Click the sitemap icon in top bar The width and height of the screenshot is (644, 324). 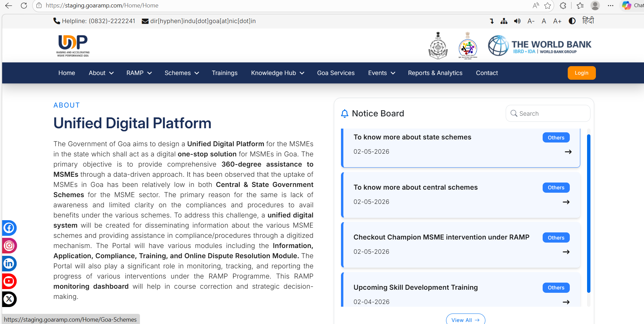pyautogui.click(x=504, y=21)
